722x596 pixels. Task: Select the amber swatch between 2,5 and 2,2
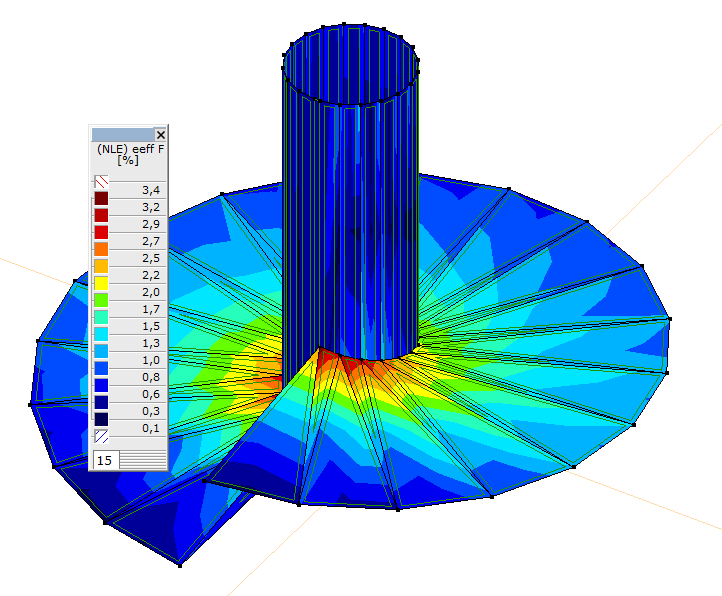(101, 266)
